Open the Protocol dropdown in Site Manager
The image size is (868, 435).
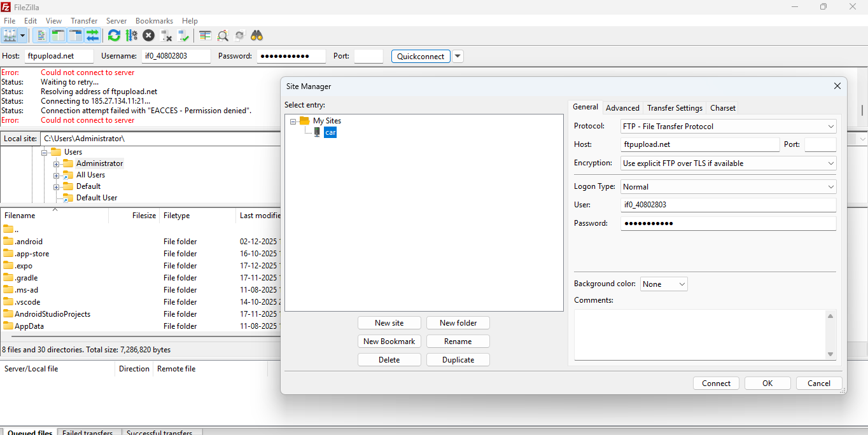point(728,127)
